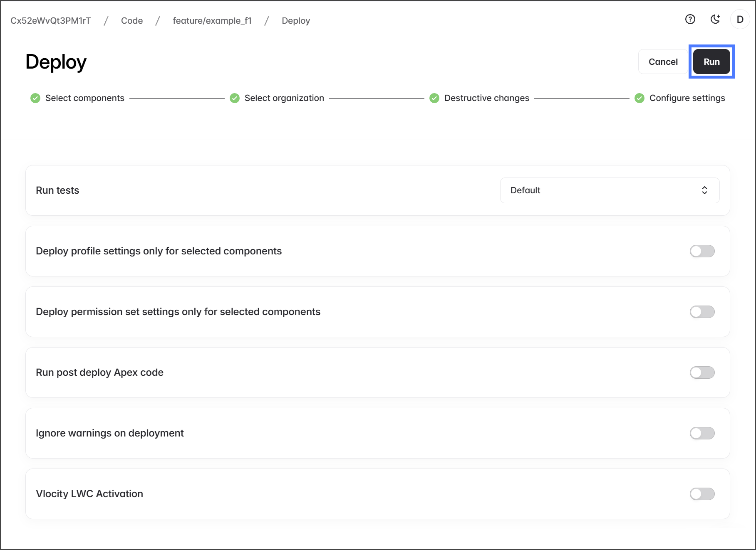Click the Select components green checkmark
This screenshot has height=550, width=756.
[x=35, y=98]
